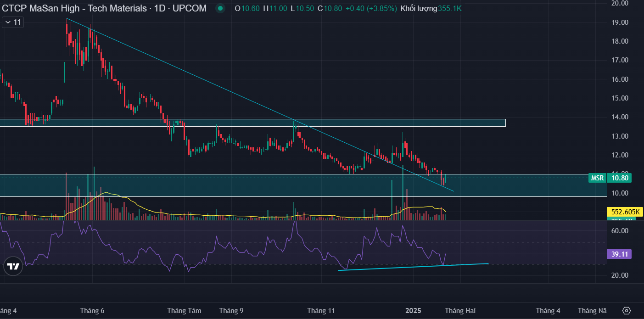This screenshot has height=319, width=644.
Task: Select the RSI pane rising trendline
Action: pyautogui.click(x=413, y=267)
